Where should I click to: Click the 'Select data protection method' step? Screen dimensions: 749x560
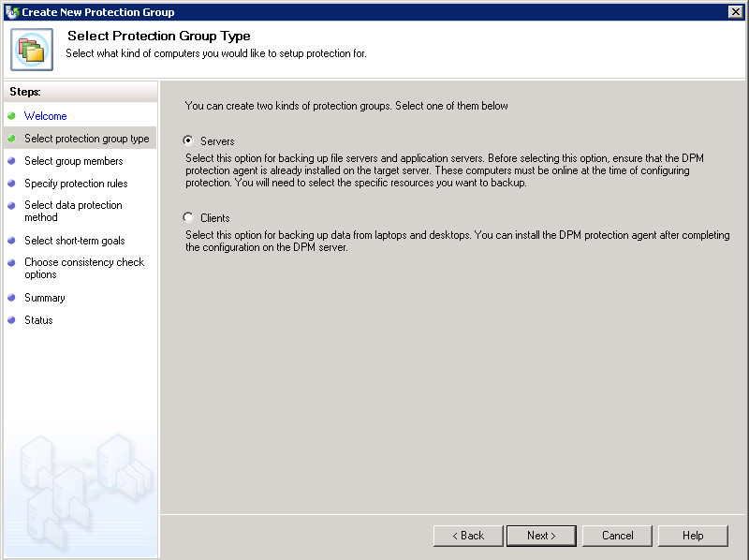point(73,211)
